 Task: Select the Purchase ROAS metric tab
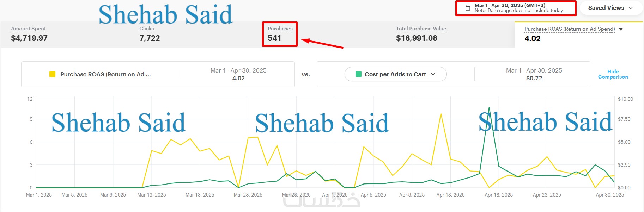click(569, 34)
